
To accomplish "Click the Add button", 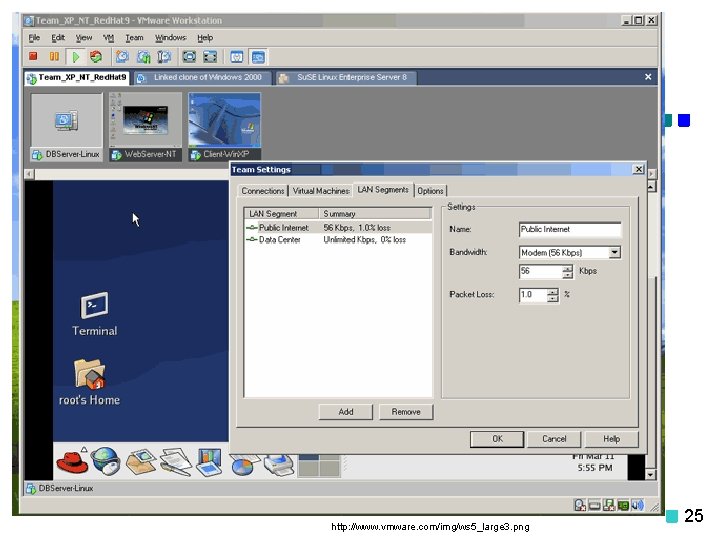I will tap(346, 412).
